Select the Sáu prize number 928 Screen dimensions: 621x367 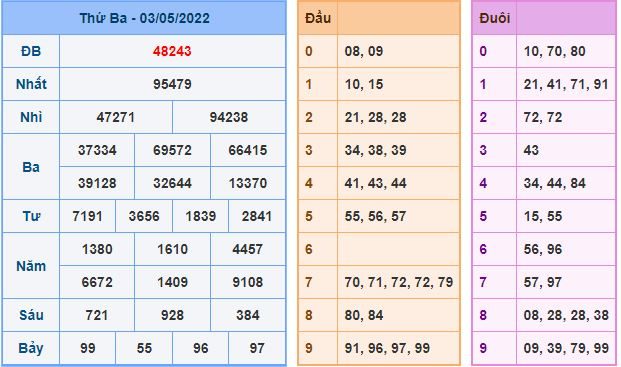click(172, 315)
